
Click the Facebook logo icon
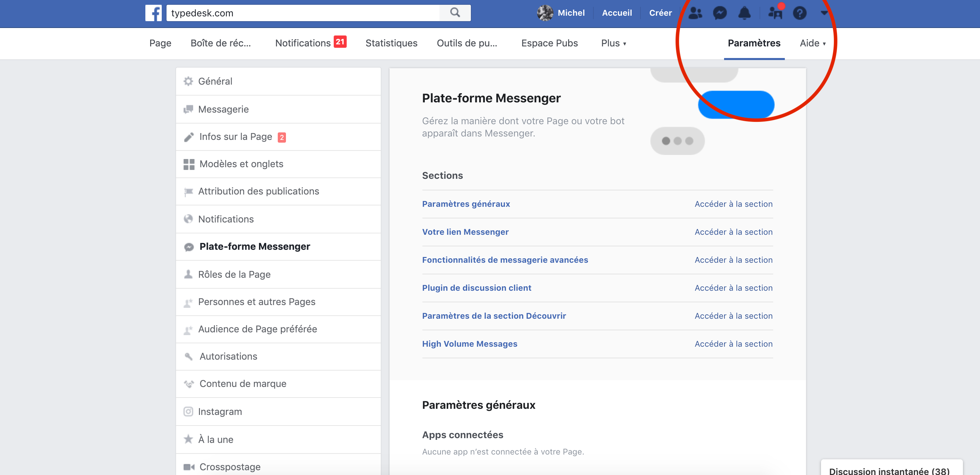[x=153, y=13]
